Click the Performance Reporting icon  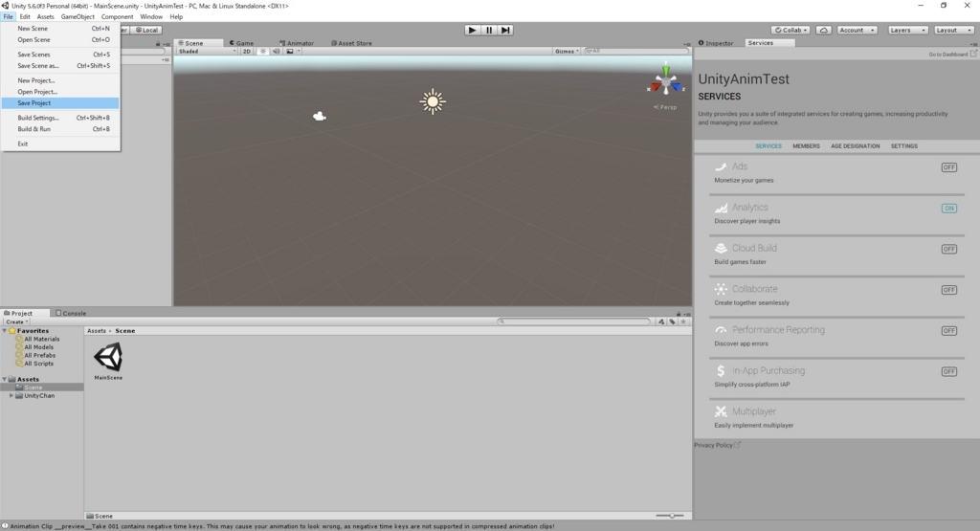coord(721,330)
